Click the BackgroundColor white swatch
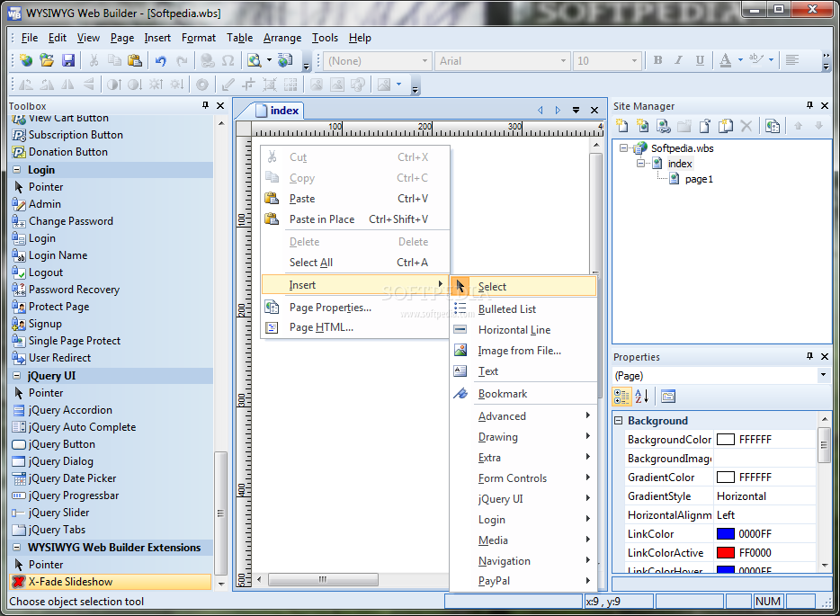 (x=726, y=439)
